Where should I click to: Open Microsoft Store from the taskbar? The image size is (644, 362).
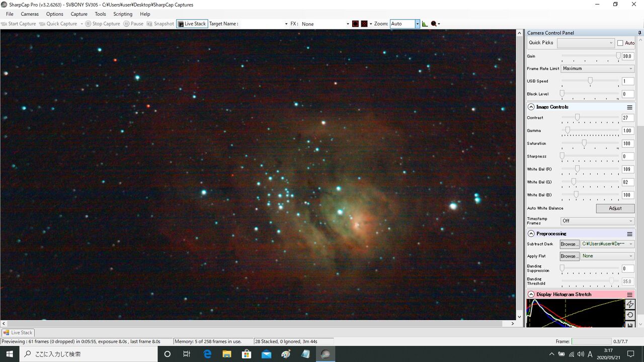[x=247, y=354]
